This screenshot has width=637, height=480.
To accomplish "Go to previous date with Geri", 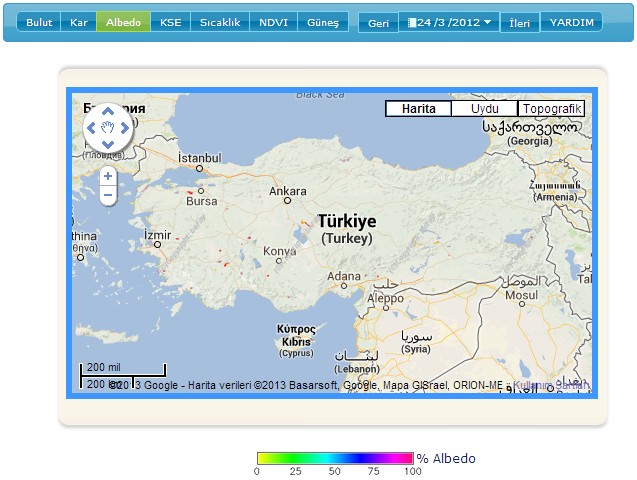I will 378,22.
